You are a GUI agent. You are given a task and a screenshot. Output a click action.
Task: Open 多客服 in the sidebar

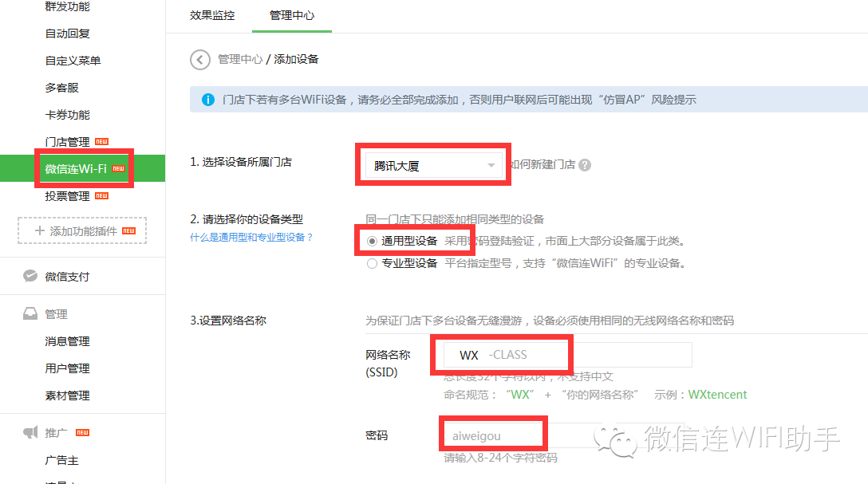pos(62,88)
